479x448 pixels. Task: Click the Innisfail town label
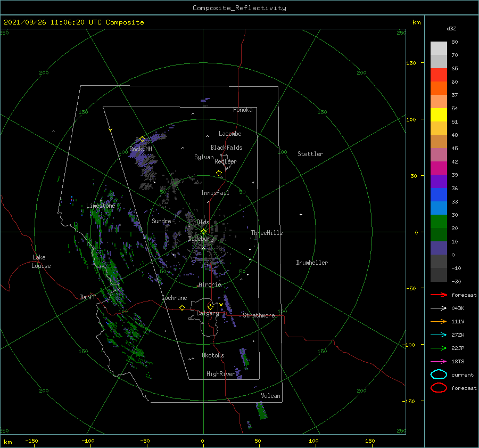(x=215, y=193)
